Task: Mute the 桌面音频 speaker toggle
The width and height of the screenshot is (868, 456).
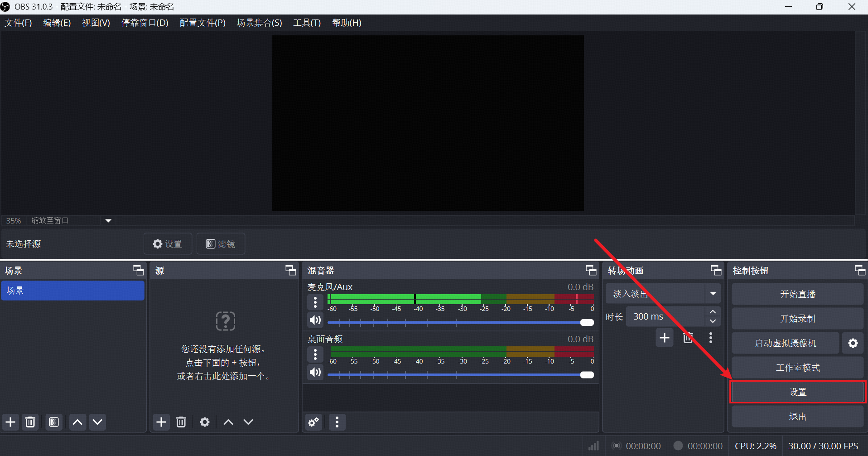Action: click(x=315, y=372)
